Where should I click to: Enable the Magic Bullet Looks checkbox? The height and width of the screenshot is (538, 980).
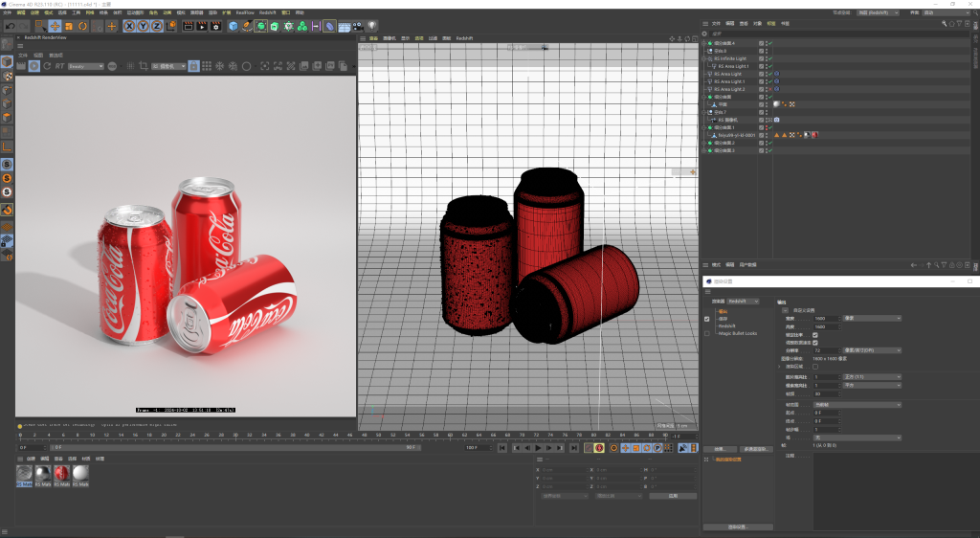707,334
